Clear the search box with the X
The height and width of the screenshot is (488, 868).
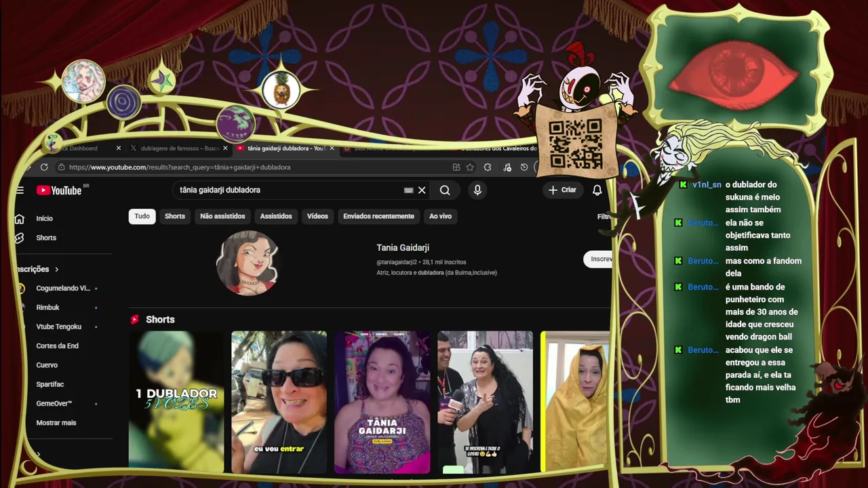tap(422, 190)
